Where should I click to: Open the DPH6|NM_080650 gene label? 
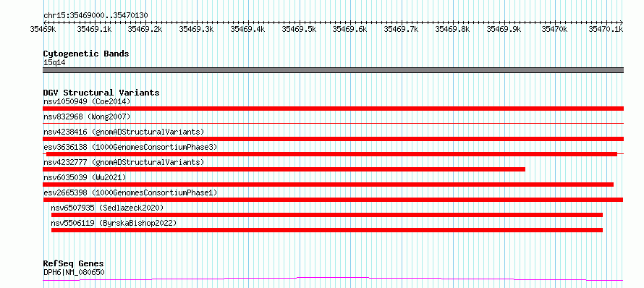74,272
